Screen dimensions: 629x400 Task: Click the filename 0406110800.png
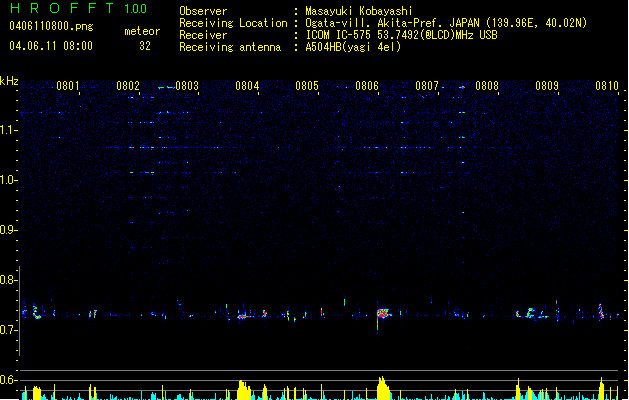click(x=51, y=26)
